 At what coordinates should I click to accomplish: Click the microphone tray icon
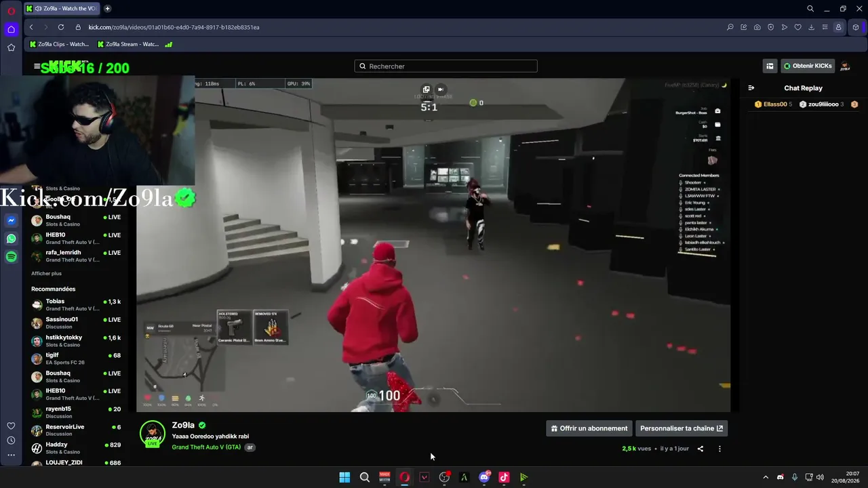click(794, 477)
